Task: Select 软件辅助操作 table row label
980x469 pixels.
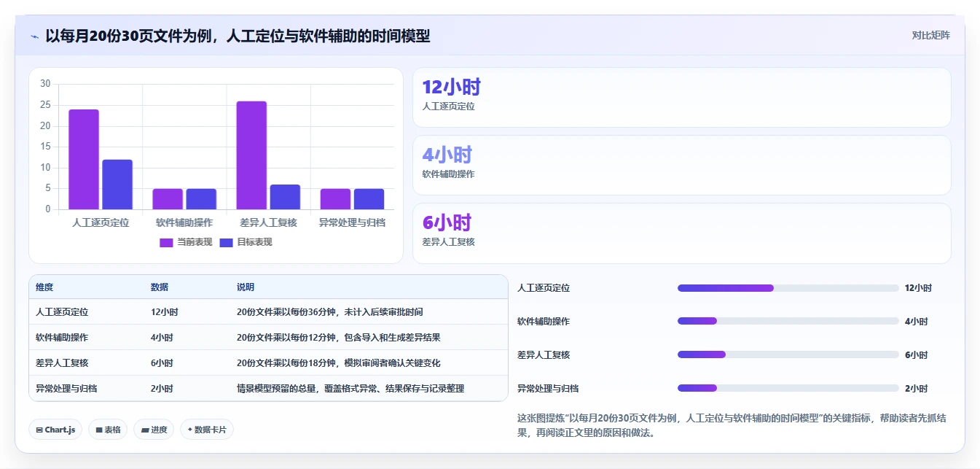Action: pyautogui.click(x=62, y=337)
